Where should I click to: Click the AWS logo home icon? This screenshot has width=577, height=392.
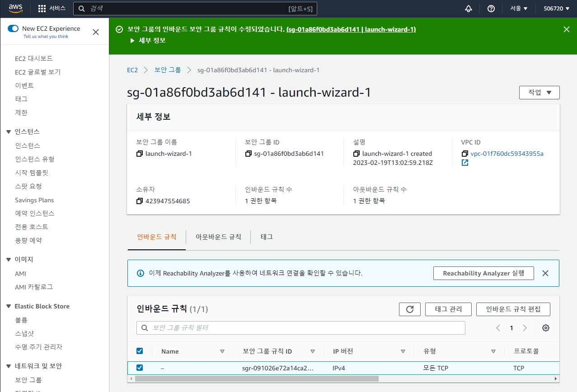click(15, 8)
